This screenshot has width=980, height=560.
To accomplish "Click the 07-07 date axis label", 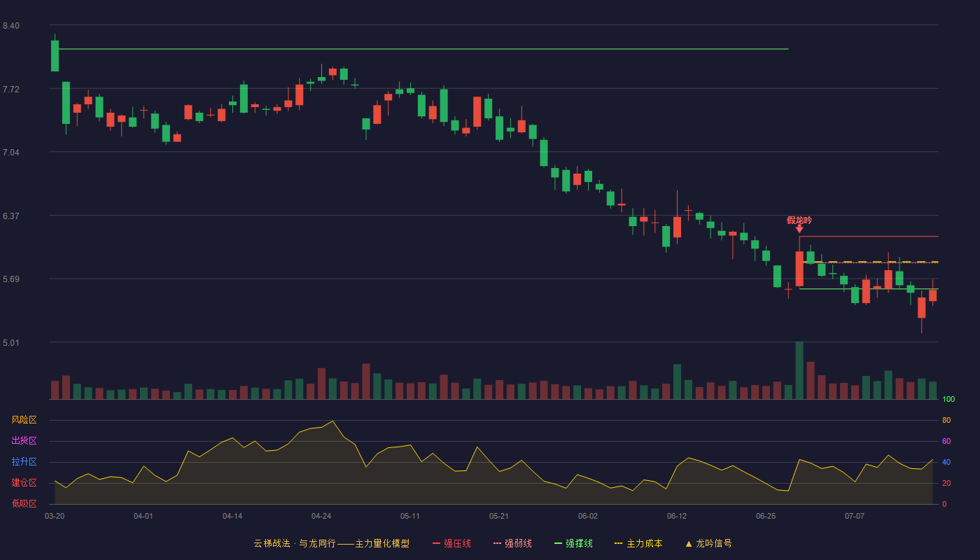I will (x=855, y=516).
